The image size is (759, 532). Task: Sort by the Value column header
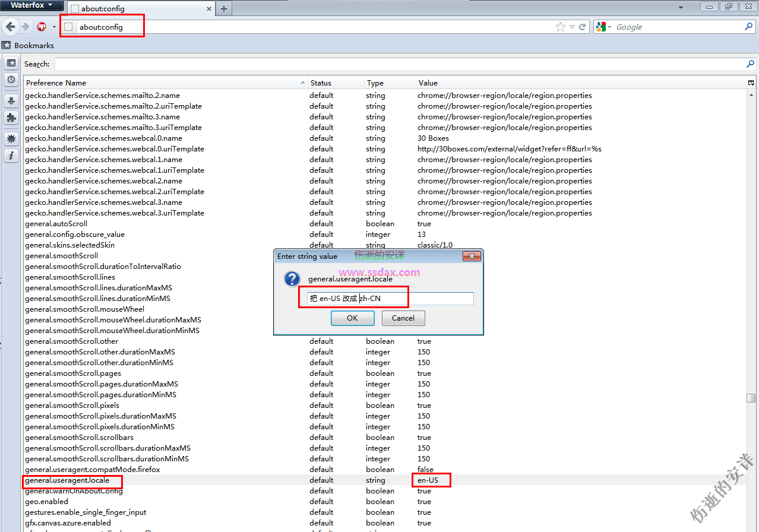click(x=580, y=83)
